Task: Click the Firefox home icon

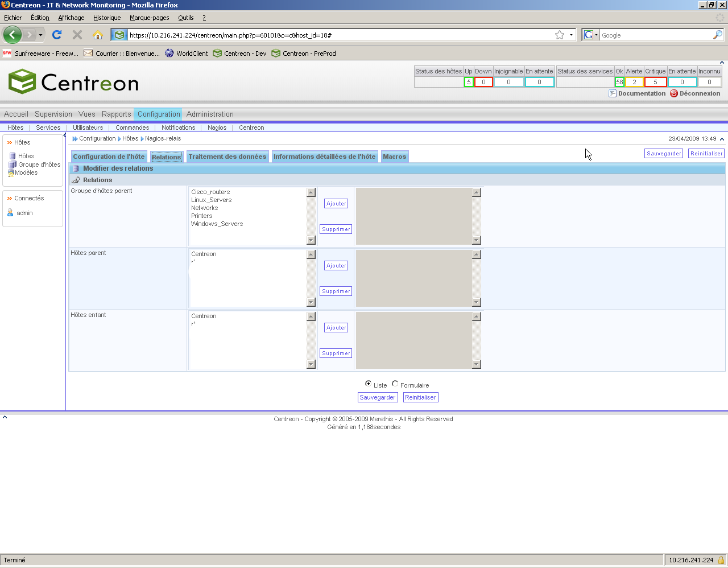Action: 98,35
